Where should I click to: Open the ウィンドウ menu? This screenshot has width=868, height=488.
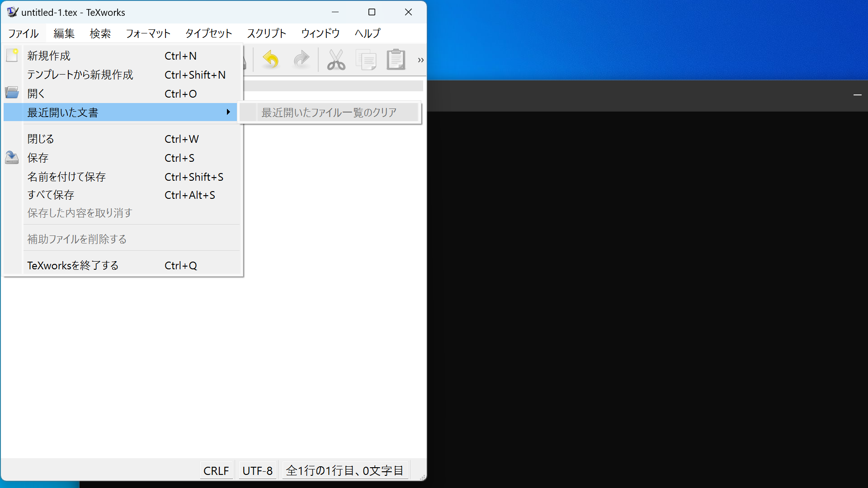click(320, 33)
